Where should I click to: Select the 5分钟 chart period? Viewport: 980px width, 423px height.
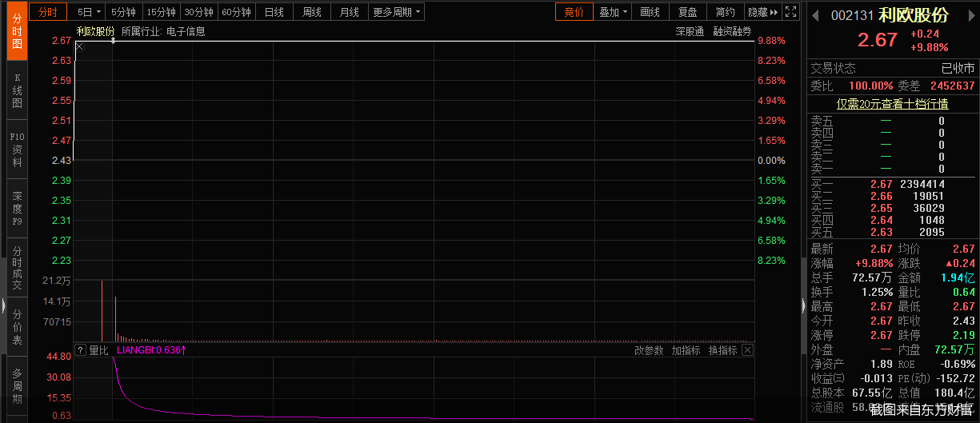tap(123, 12)
